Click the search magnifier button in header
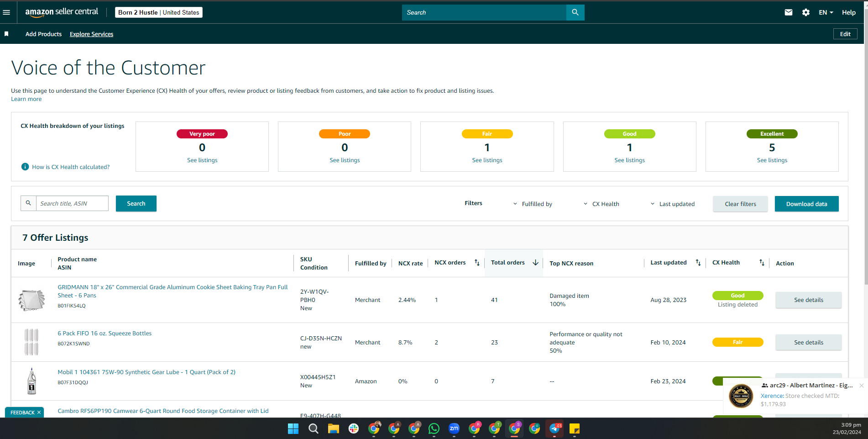Image resolution: width=868 pixels, height=439 pixels. click(575, 12)
